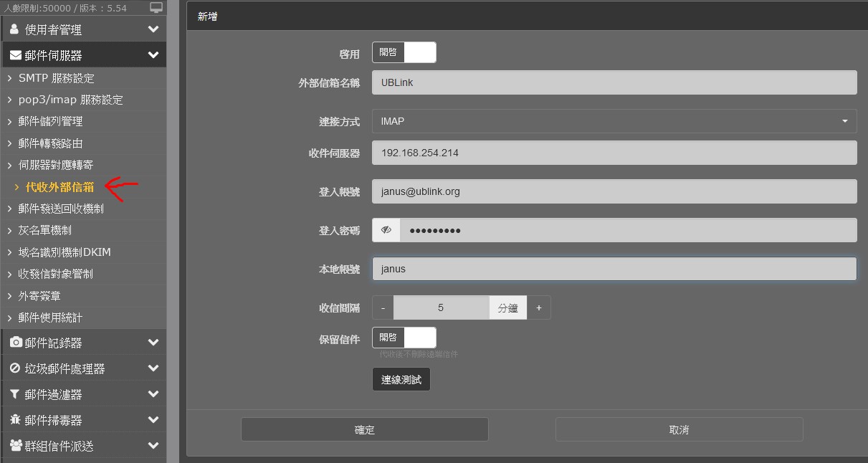Select 域名識別機制DKIM in the sidebar
868x463 pixels.
[65, 252]
